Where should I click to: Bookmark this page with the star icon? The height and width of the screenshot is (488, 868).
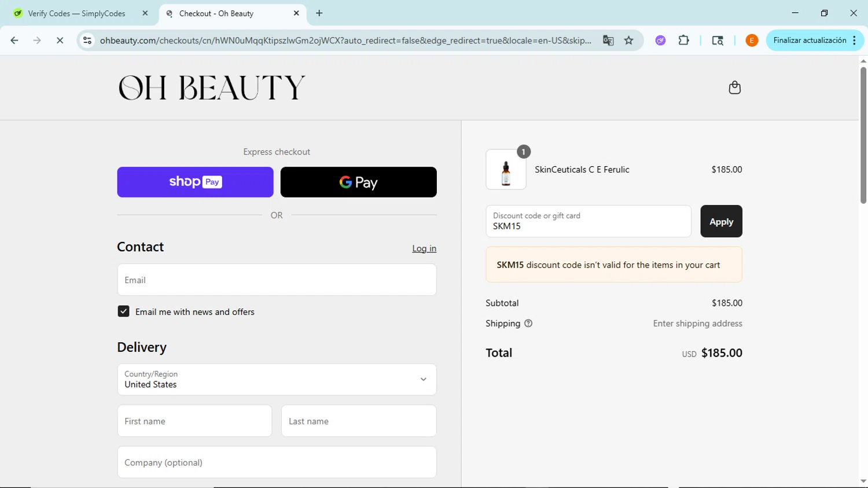(x=629, y=41)
